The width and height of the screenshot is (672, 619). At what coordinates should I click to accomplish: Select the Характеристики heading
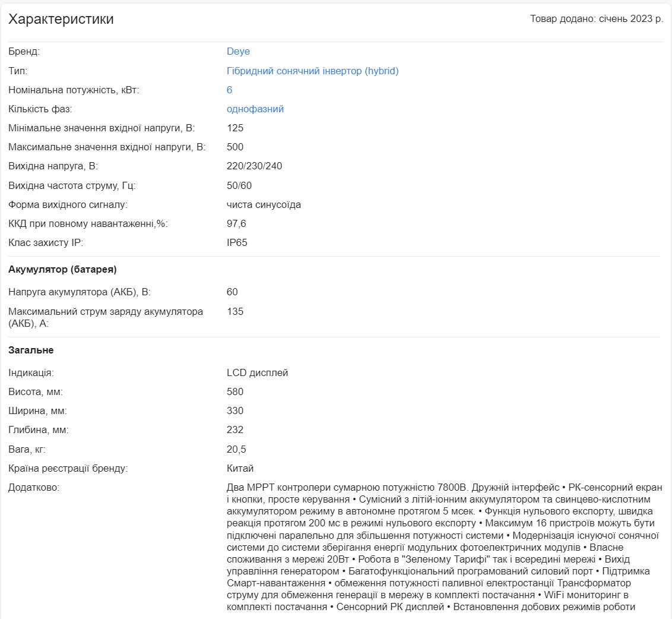pyautogui.click(x=61, y=19)
